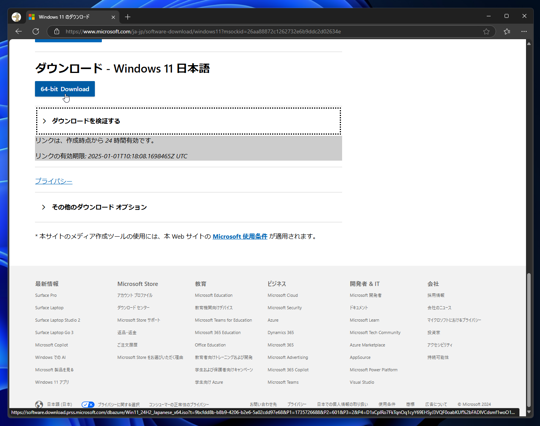Open Azure Marketplace footer link
This screenshot has width=540, height=426.
coord(367,345)
